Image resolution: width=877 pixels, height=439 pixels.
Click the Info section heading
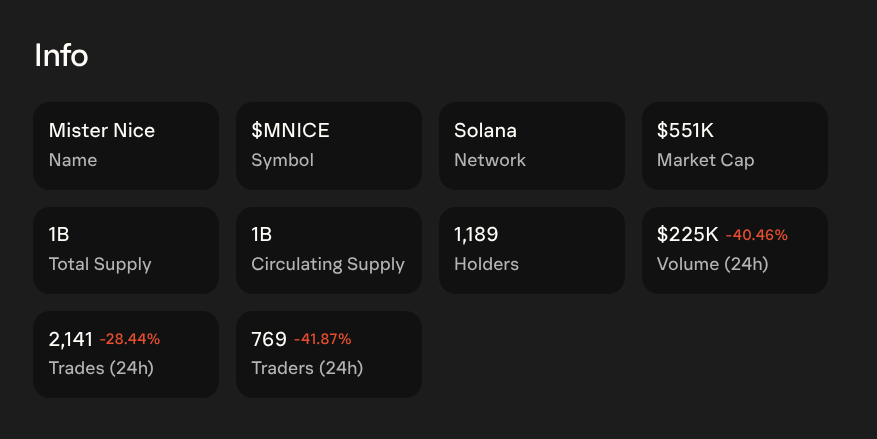[61, 55]
